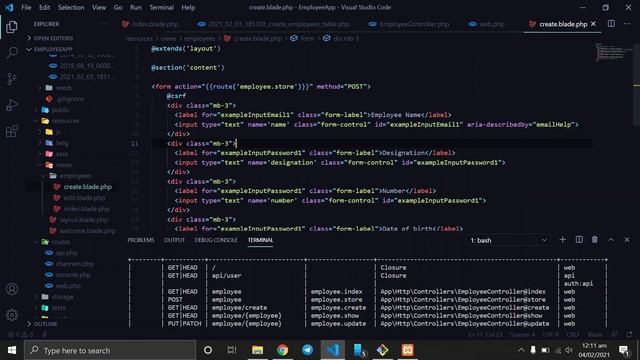Collapse the routes folder

point(60,242)
